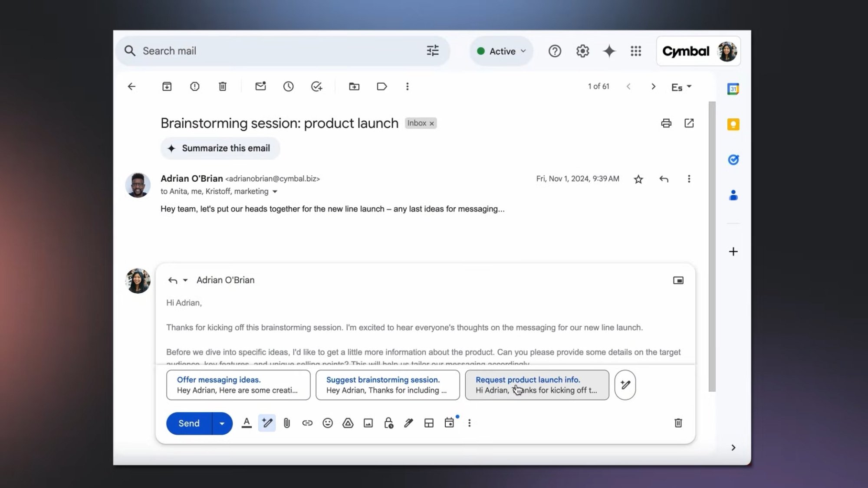Open the Send options dropdown arrow
The image size is (868, 488).
pyautogui.click(x=221, y=423)
